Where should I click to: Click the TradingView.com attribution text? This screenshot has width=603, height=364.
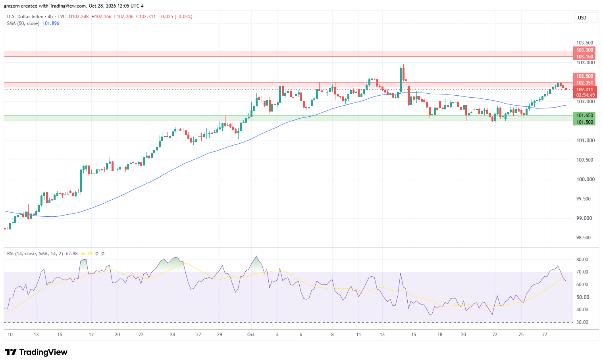(x=68, y=6)
